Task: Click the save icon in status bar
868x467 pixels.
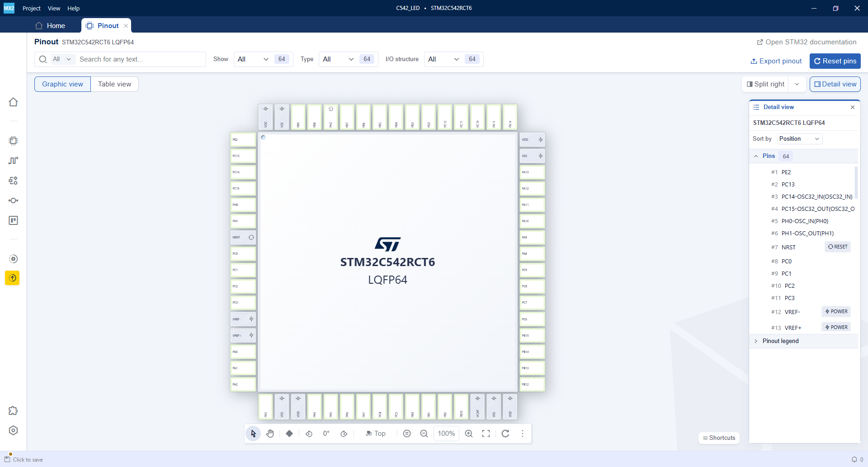Action: tap(7, 459)
